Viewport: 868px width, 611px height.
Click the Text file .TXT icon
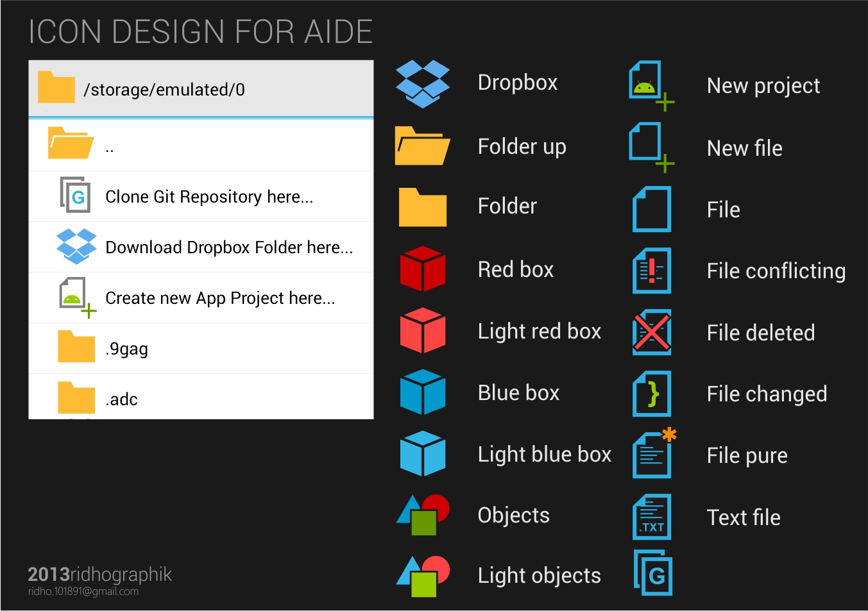point(652,517)
